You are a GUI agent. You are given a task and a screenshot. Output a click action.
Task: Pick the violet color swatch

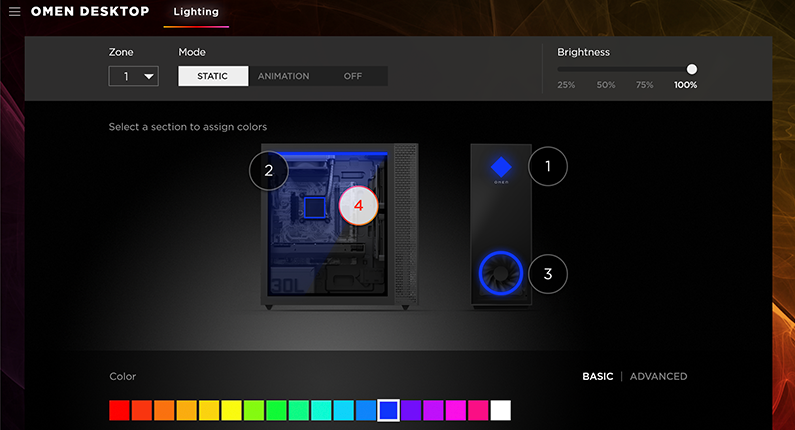pyautogui.click(x=411, y=410)
